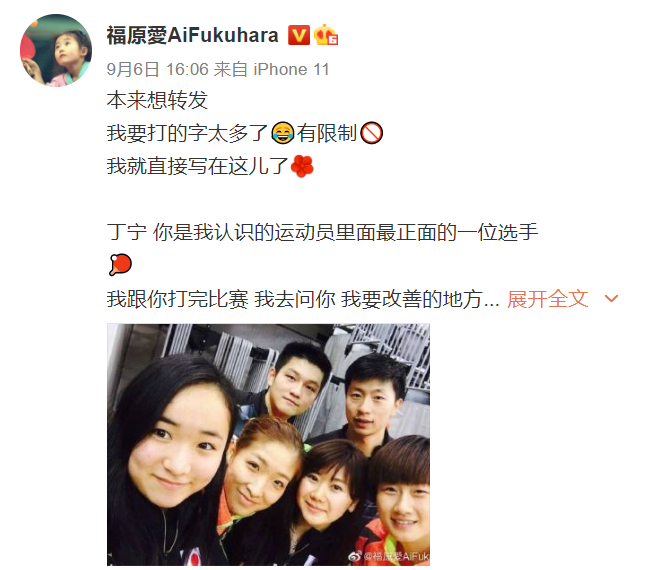The height and width of the screenshot is (570, 666).
Task: Click the iPhone 11 source link
Action: [291, 69]
